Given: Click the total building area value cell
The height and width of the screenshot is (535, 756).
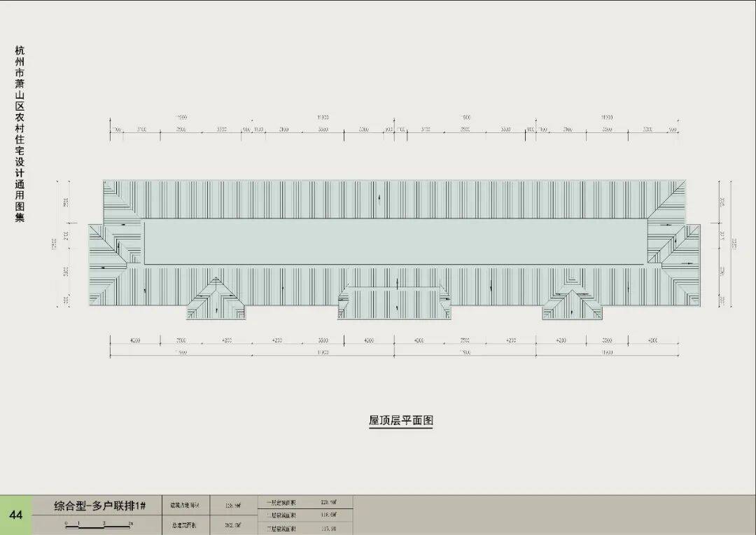Looking at the screenshot, I should (x=233, y=524).
